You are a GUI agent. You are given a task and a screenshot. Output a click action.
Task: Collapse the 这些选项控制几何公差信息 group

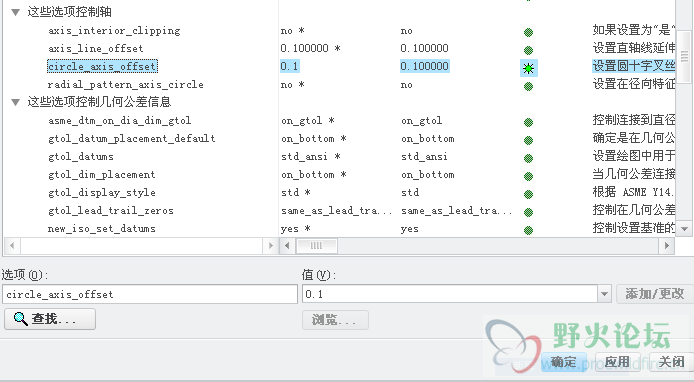(x=15, y=102)
